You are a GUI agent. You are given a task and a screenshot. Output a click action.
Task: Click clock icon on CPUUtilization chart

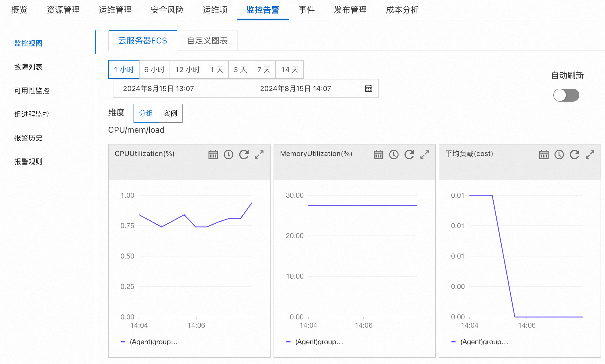(x=229, y=155)
